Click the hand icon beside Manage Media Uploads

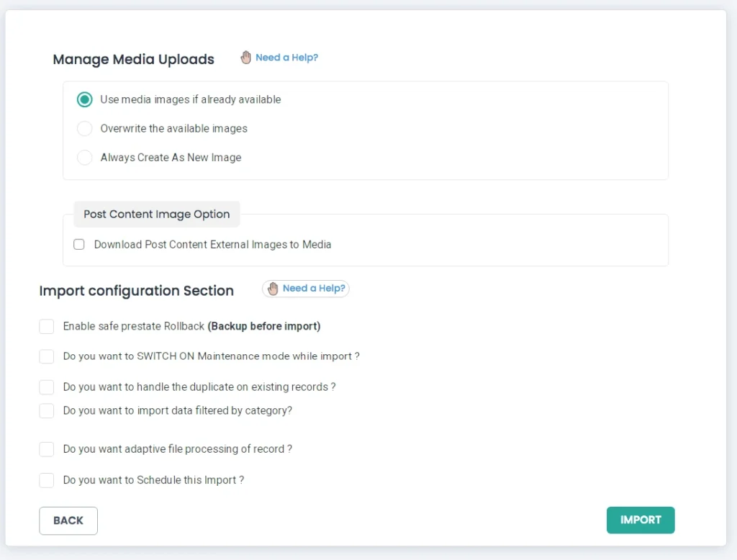click(x=246, y=58)
